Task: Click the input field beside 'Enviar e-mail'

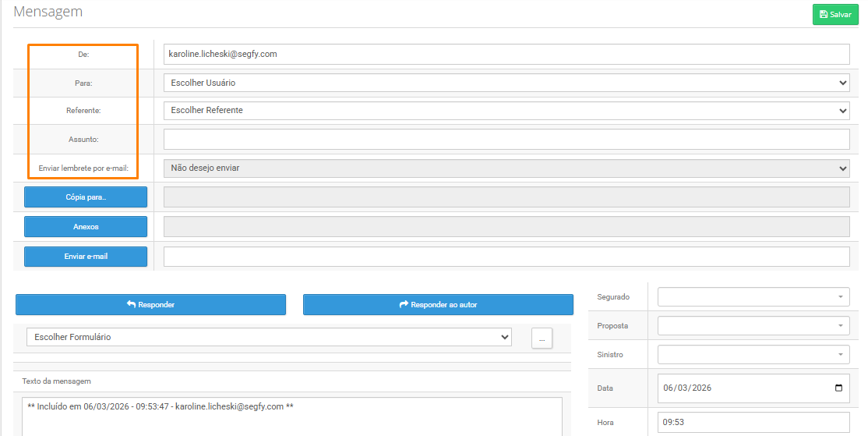Action: [506, 257]
